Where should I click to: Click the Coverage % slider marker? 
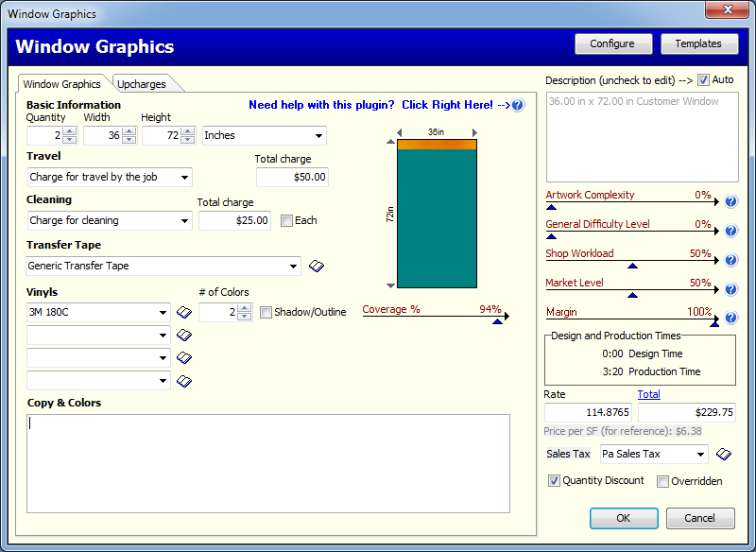(497, 321)
